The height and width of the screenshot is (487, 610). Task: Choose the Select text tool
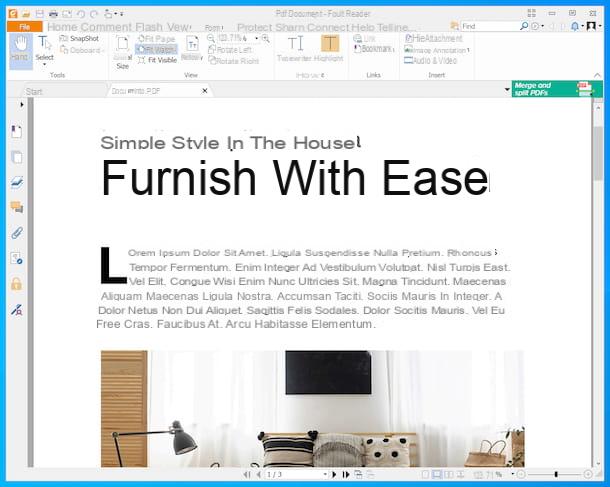[44, 49]
